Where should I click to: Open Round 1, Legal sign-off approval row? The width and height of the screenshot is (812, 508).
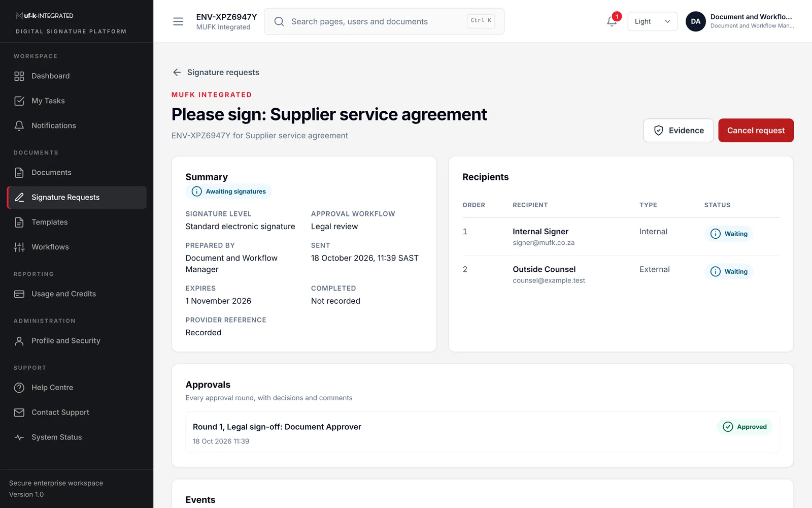pos(482,433)
